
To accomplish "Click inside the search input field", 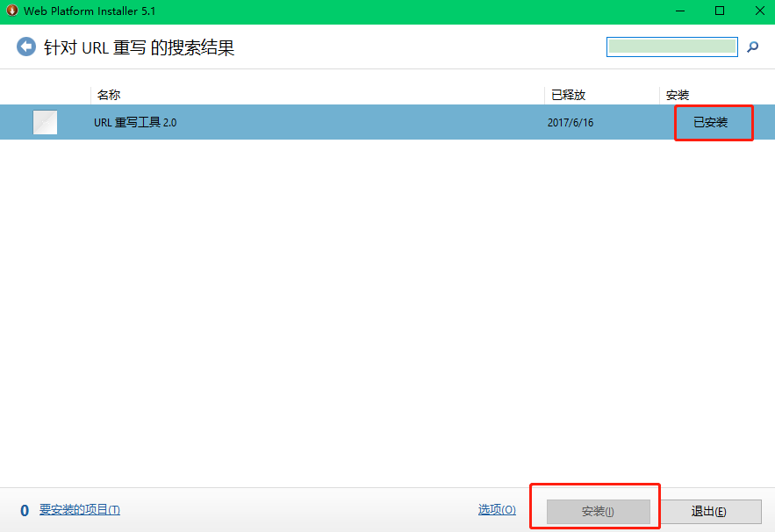I will (671, 46).
